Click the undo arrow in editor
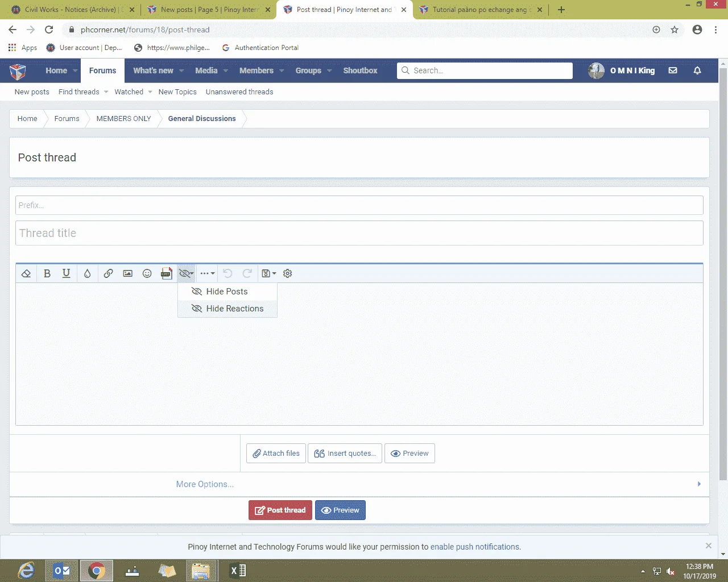Screen dimensions: 728x582 coord(227,273)
